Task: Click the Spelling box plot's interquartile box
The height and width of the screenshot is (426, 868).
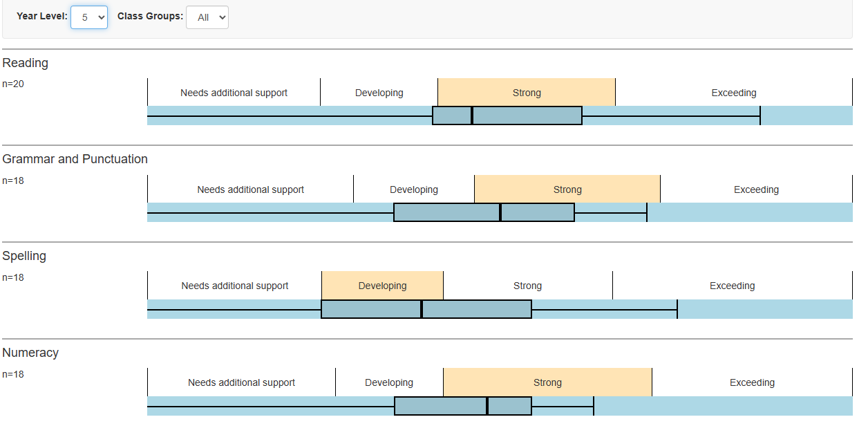Action: [x=426, y=309]
